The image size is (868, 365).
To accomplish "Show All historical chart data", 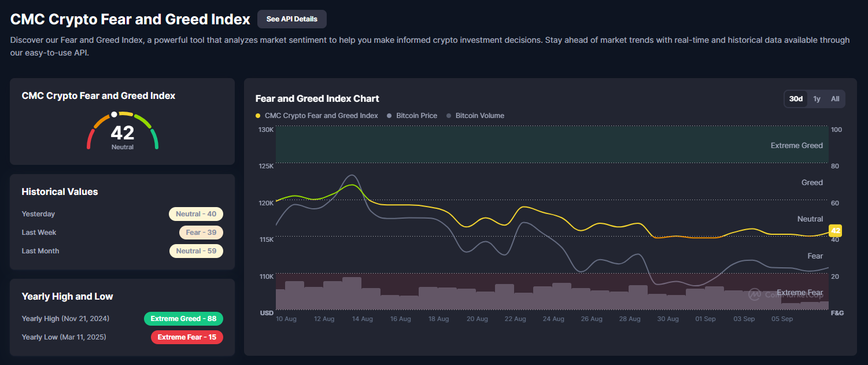I will pos(835,99).
